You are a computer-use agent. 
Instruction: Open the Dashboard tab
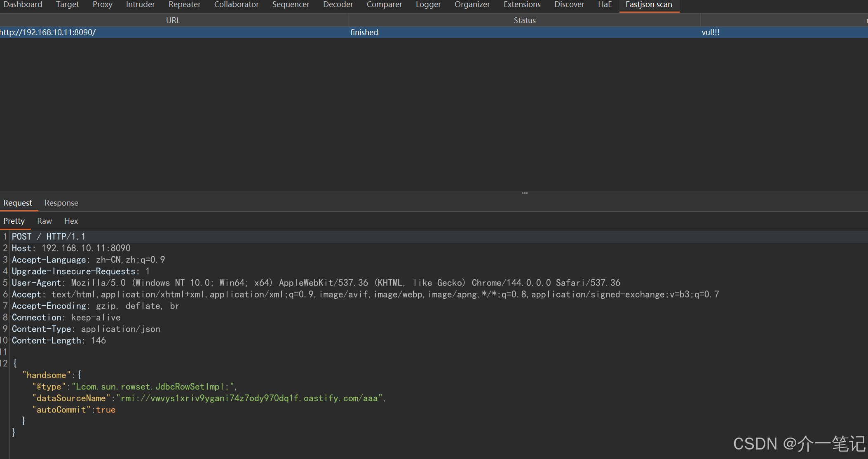[x=23, y=5]
